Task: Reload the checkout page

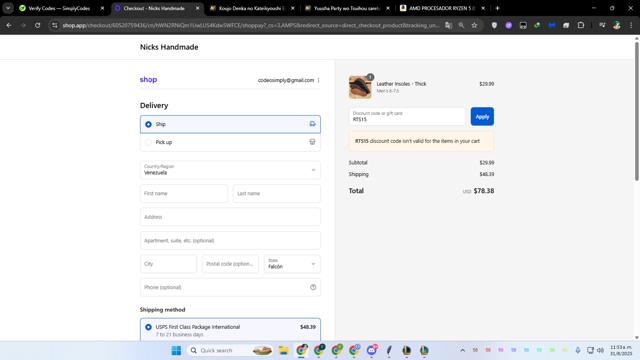Action: [38, 25]
